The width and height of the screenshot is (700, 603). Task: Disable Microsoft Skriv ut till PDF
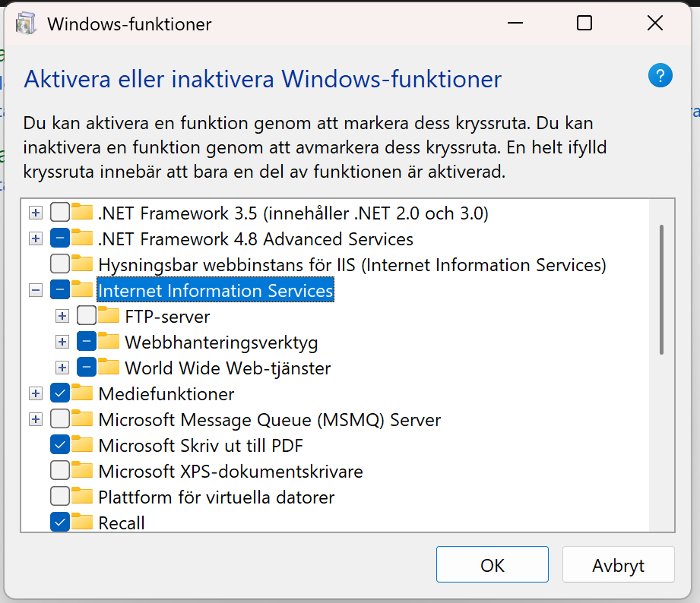point(59,444)
